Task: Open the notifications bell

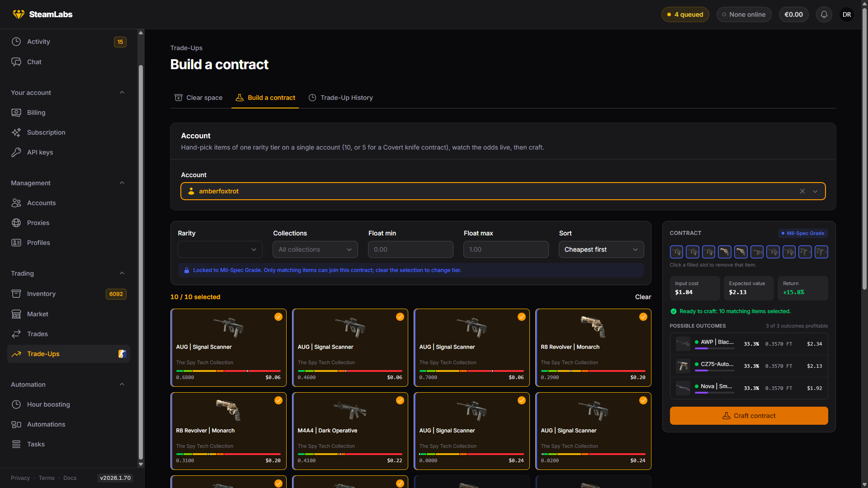Action: tap(824, 14)
